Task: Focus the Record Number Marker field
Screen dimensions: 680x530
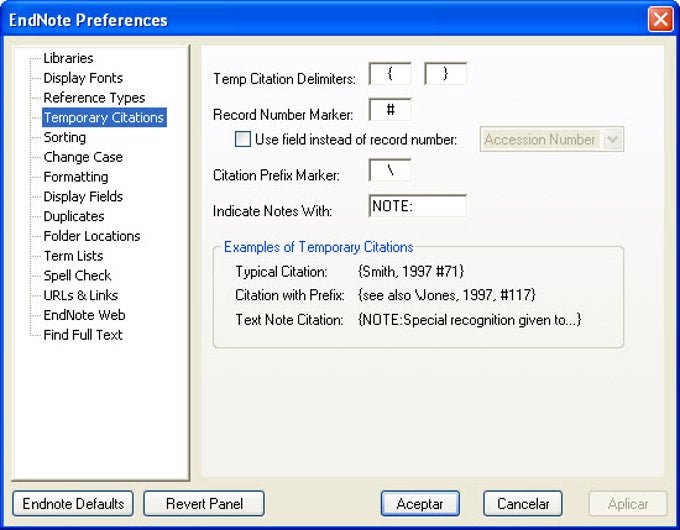Action: [x=390, y=110]
